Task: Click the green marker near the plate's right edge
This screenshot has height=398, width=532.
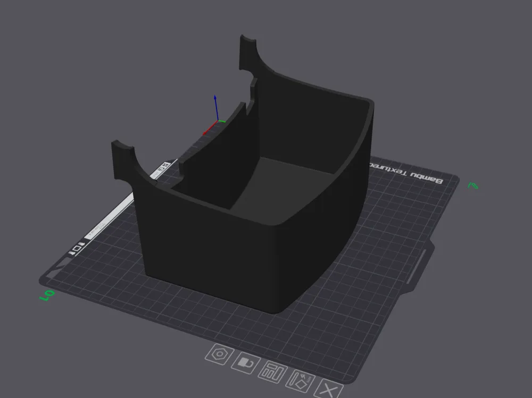Action: click(x=473, y=184)
